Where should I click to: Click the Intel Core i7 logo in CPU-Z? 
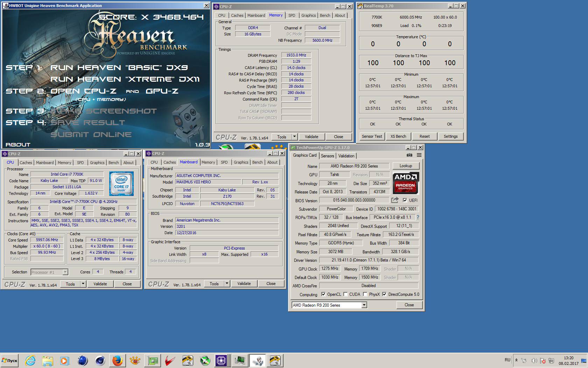121,184
